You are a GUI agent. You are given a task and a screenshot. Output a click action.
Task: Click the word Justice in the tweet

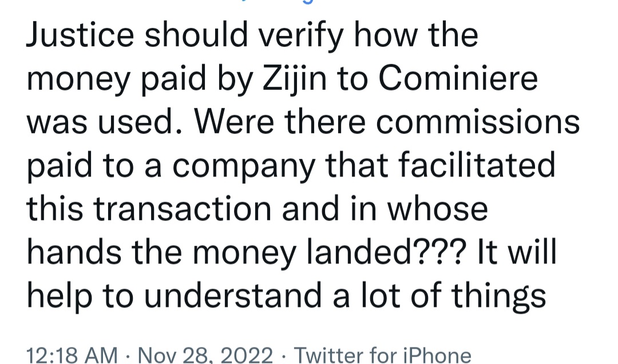tap(80, 34)
